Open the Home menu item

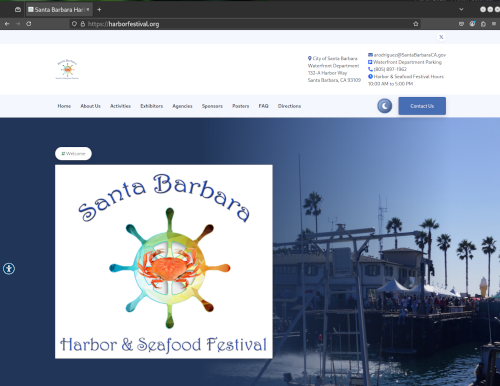(x=64, y=106)
